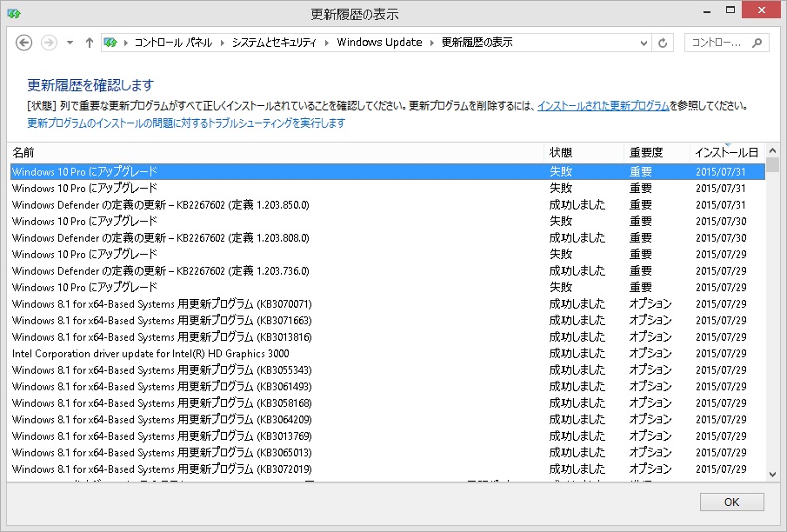The height and width of the screenshot is (532, 787).
Task: Select システムとセキュリティ breadcrumb
Action: pyautogui.click(x=274, y=43)
